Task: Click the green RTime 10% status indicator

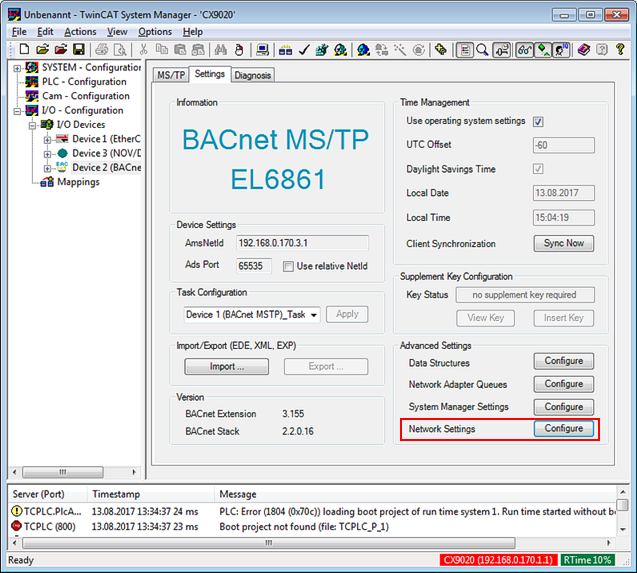Action: pyautogui.click(x=587, y=560)
